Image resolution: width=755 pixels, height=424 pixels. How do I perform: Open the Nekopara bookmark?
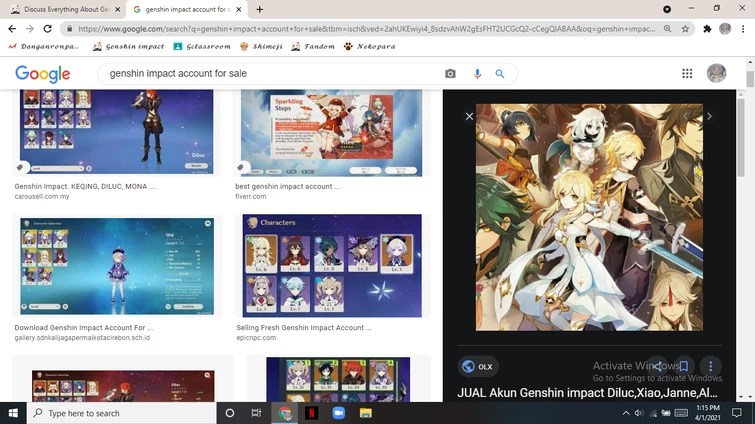click(369, 46)
